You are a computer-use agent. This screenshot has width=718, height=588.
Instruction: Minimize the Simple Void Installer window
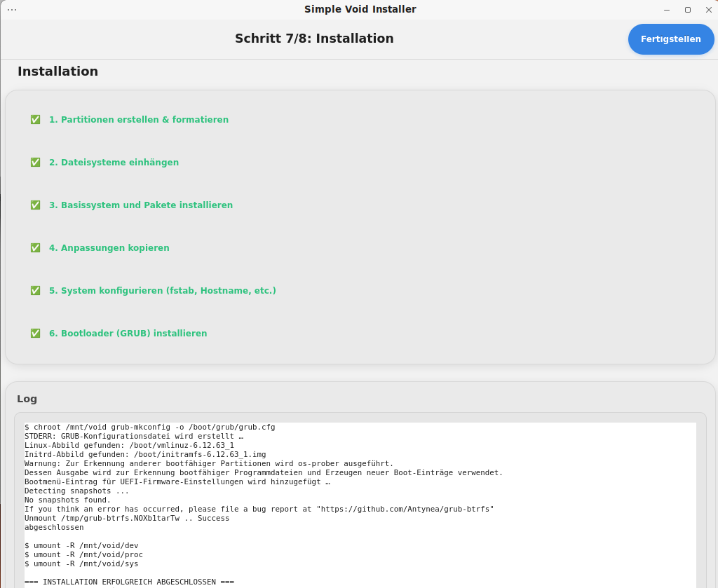(x=666, y=10)
